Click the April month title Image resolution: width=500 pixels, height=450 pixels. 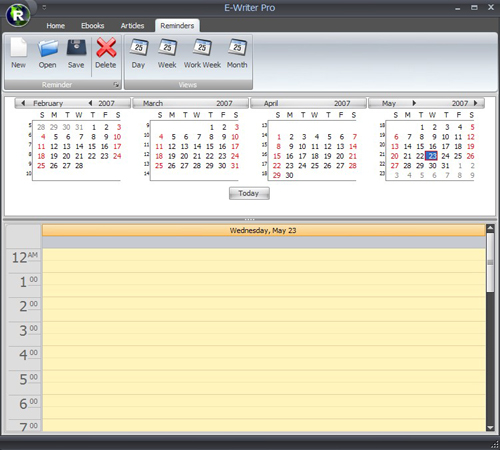[271, 103]
